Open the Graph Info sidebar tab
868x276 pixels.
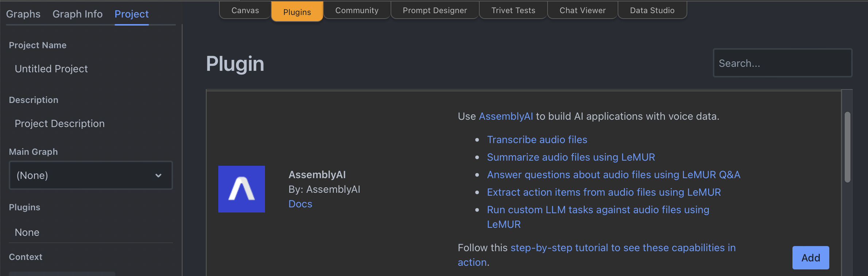tap(77, 14)
